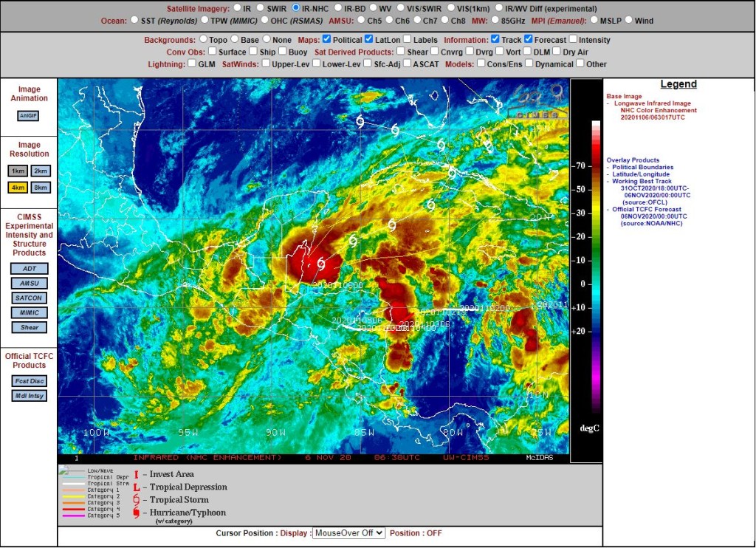This screenshot has width=756, height=548.
Task: Open the Fcst Disc TCFC product
Action: [x=30, y=381]
